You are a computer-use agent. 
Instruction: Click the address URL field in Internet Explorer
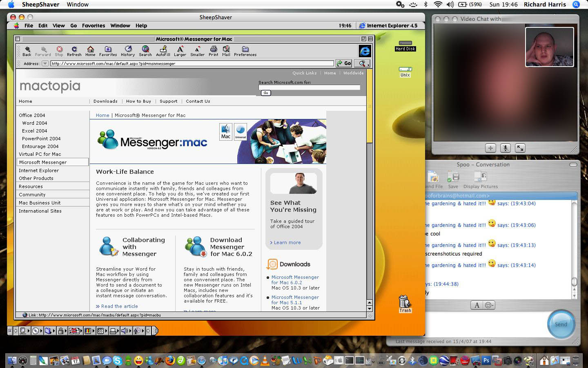[192, 63]
